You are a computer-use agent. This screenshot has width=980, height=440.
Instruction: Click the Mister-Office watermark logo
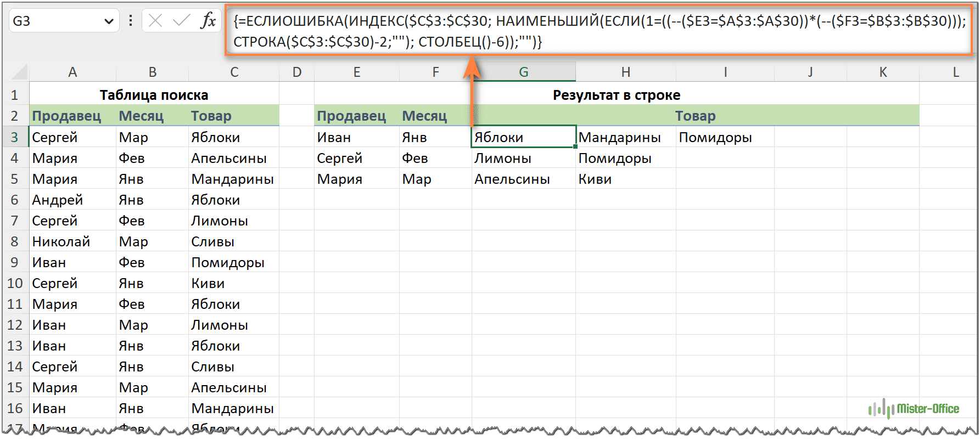pyautogui.click(x=914, y=409)
